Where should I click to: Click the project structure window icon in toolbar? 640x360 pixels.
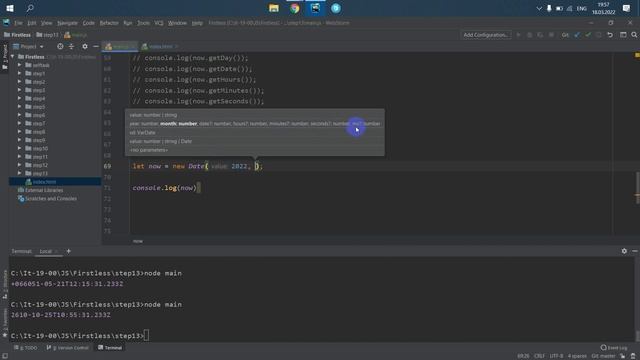623,35
